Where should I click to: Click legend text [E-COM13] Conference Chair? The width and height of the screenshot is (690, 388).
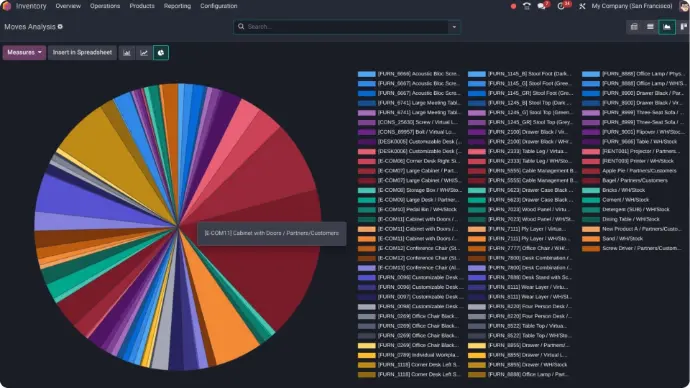[x=418, y=267]
